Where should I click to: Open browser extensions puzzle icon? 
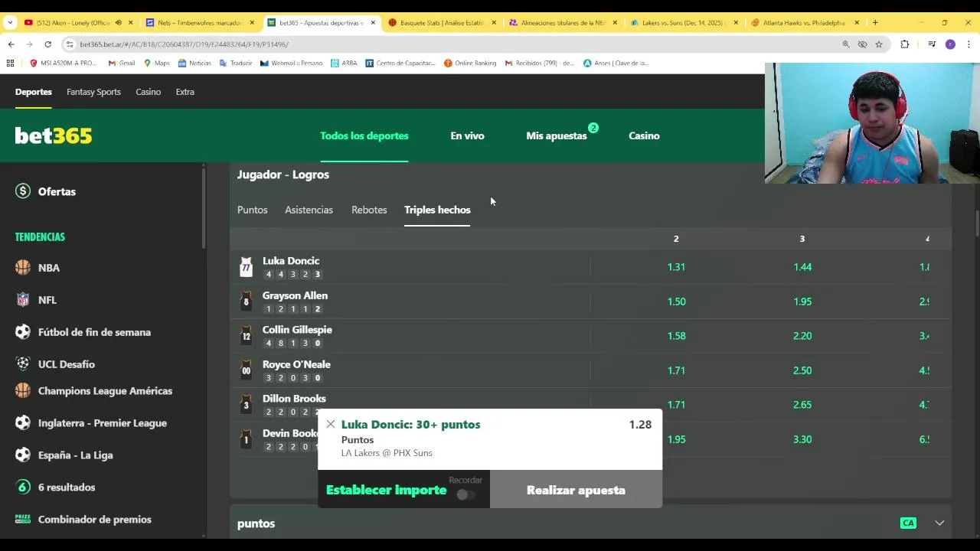904,44
